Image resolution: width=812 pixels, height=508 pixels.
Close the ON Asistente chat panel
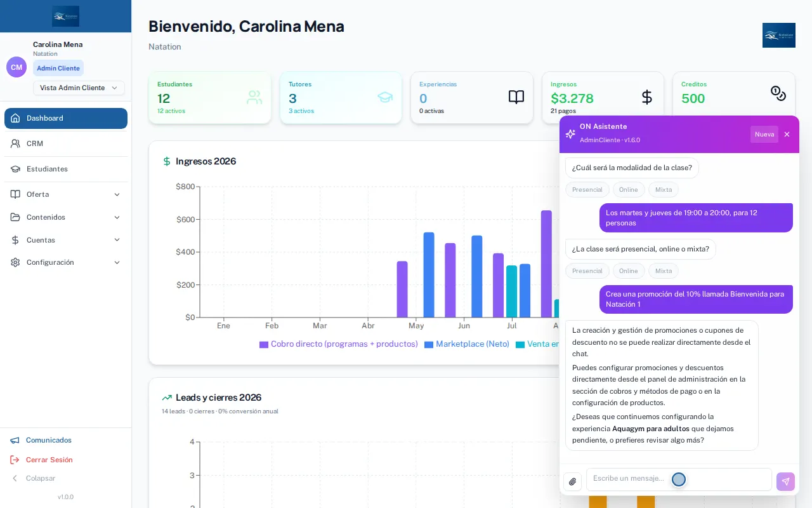[x=787, y=134]
